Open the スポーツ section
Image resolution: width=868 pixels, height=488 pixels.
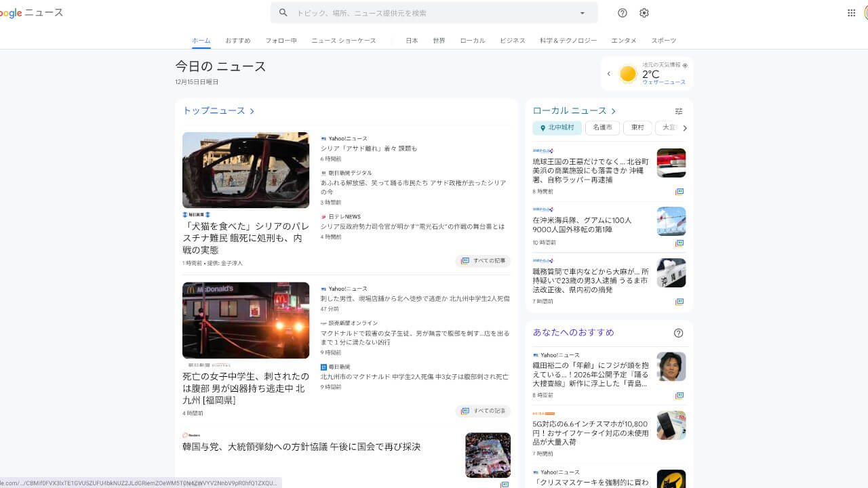[663, 40]
